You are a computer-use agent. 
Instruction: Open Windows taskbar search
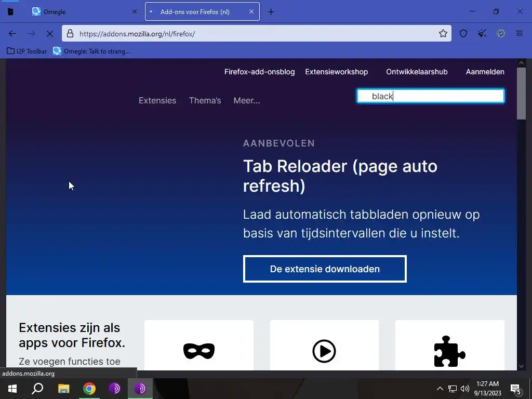coord(37,389)
